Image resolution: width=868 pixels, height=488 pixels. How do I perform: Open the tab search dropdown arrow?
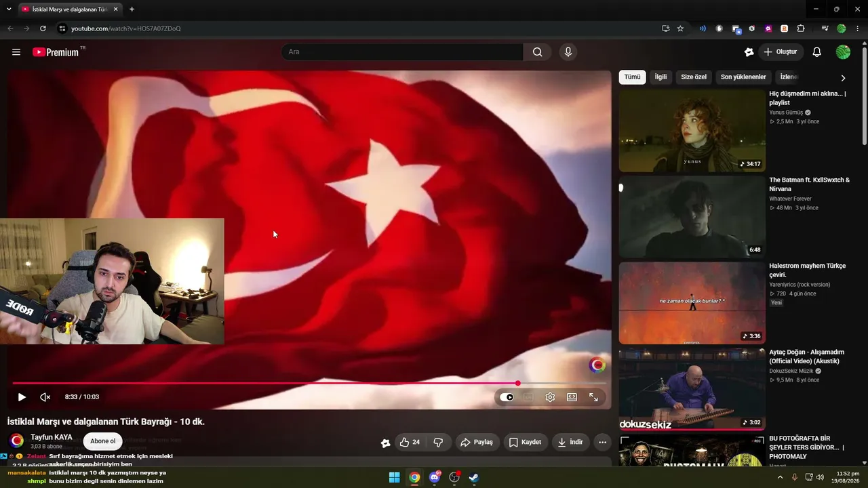click(x=8, y=9)
